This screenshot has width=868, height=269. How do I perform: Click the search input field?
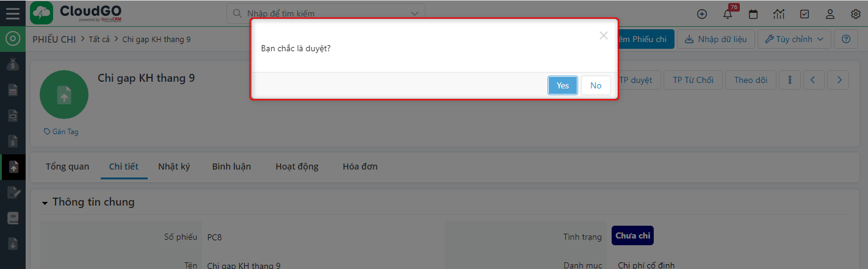324,13
